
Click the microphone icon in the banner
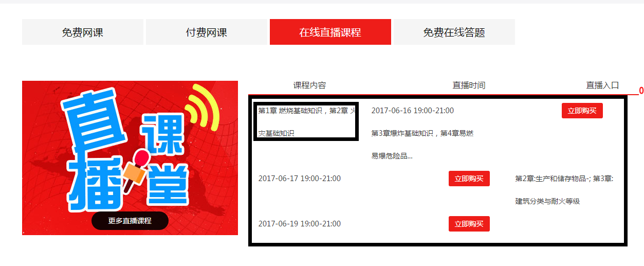point(136,170)
